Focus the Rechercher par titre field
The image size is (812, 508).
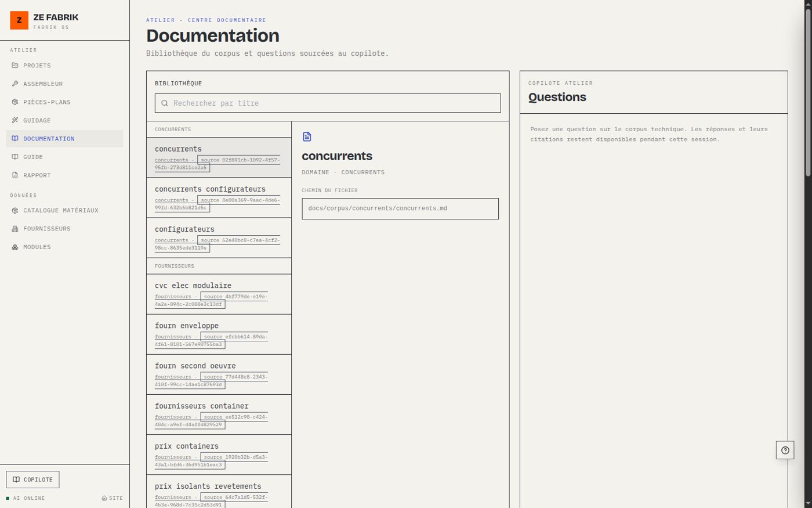click(328, 103)
